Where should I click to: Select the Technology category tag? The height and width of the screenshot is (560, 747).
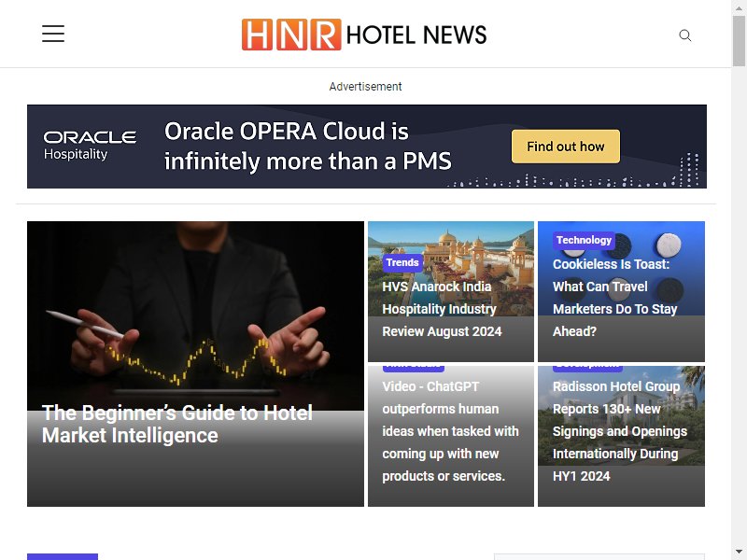coord(584,240)
